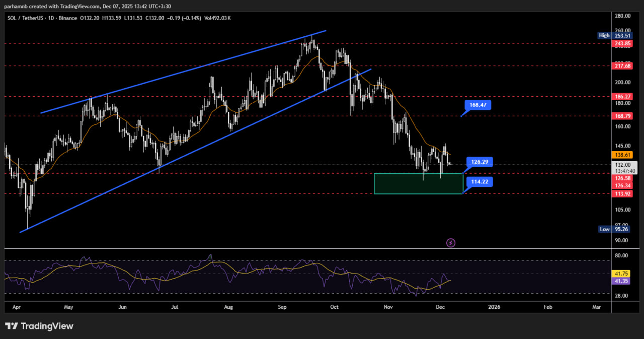Select the 168.47 blue price callout
644x339 pixels.
tap(478, 105)
